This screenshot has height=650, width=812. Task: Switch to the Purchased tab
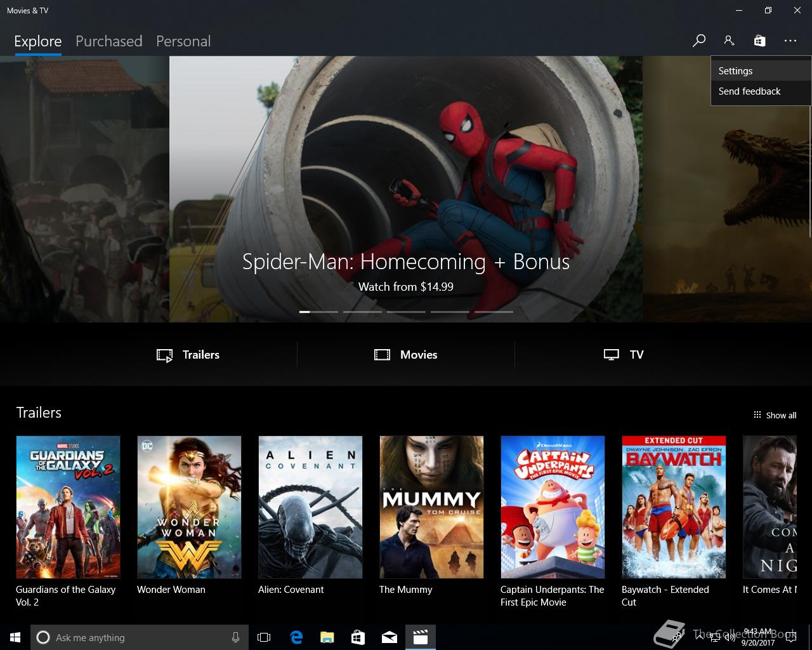tap(108, 41)
